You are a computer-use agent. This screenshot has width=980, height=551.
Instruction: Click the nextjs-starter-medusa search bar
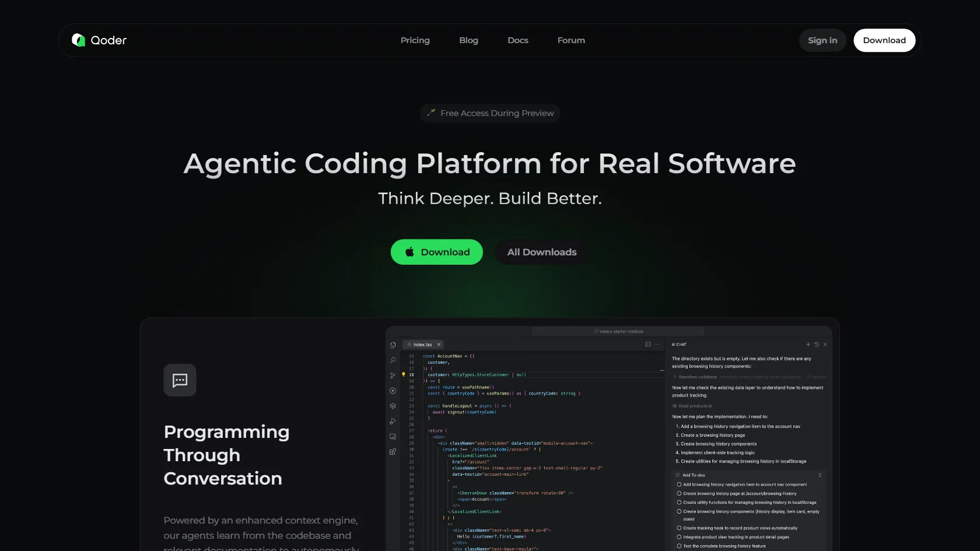618,331
